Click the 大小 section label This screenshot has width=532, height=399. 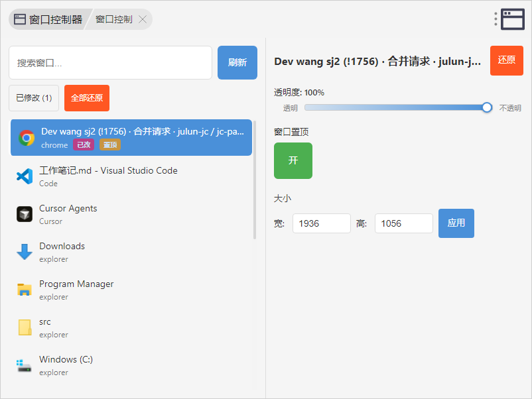pos(283,198)
